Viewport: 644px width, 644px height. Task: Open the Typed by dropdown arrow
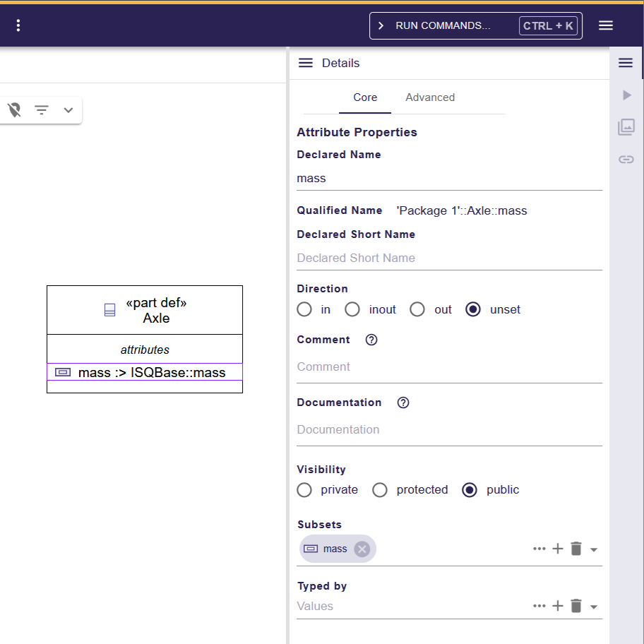click(595, 606)
